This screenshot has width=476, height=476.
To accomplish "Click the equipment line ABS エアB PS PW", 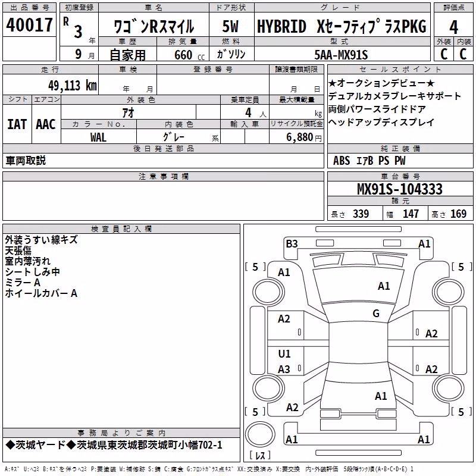I will pyautogui.click(x=369, y=161).
